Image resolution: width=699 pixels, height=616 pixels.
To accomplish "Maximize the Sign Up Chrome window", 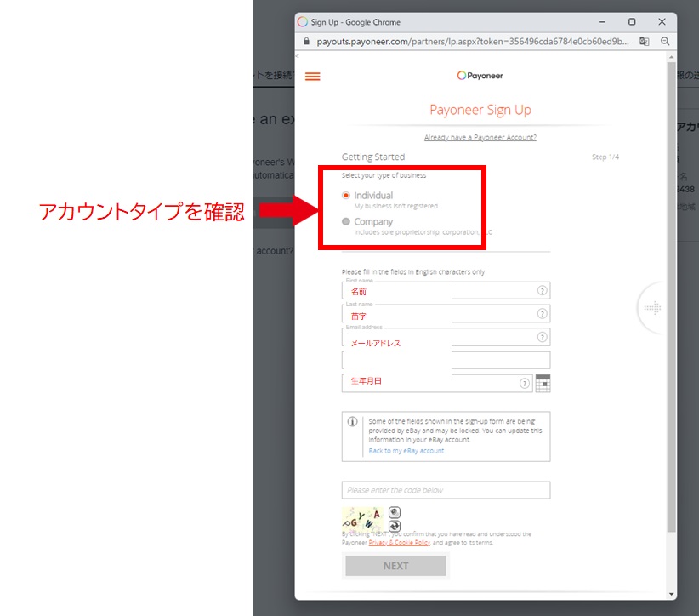I will (632, 22).
